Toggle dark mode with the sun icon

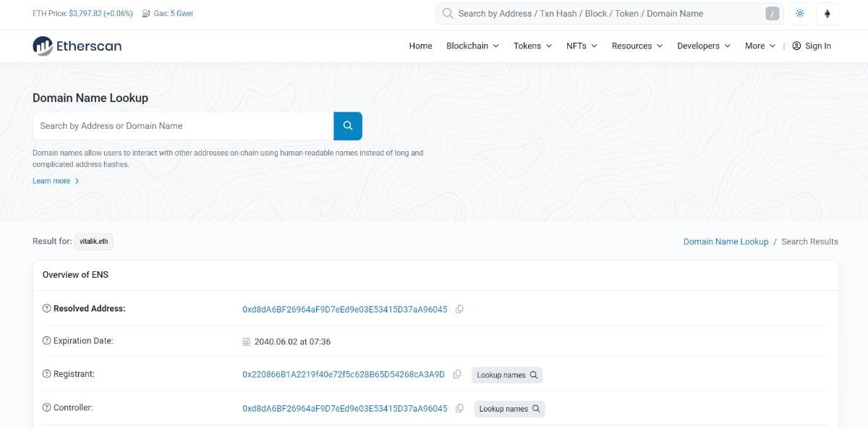click(800, 13)
